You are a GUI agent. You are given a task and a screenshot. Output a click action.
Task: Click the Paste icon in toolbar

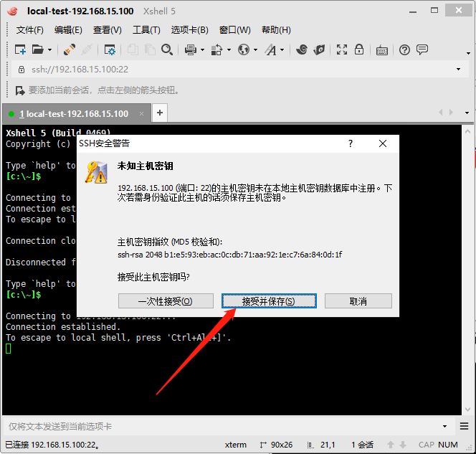[150, 49]
